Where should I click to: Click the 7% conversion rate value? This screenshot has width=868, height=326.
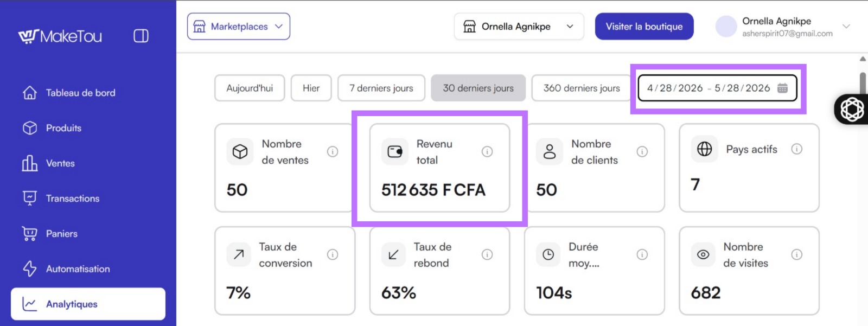(238, 293)
